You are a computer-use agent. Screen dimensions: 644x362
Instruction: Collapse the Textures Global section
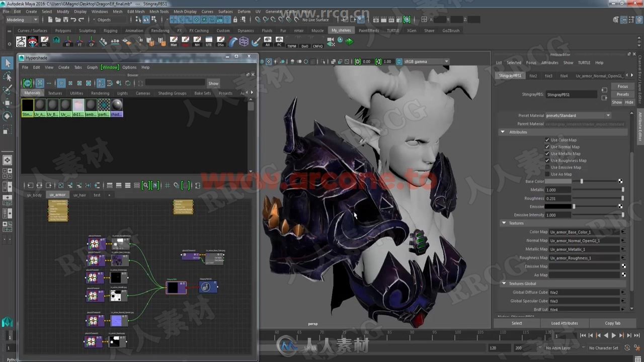click(x=504, y=284)
